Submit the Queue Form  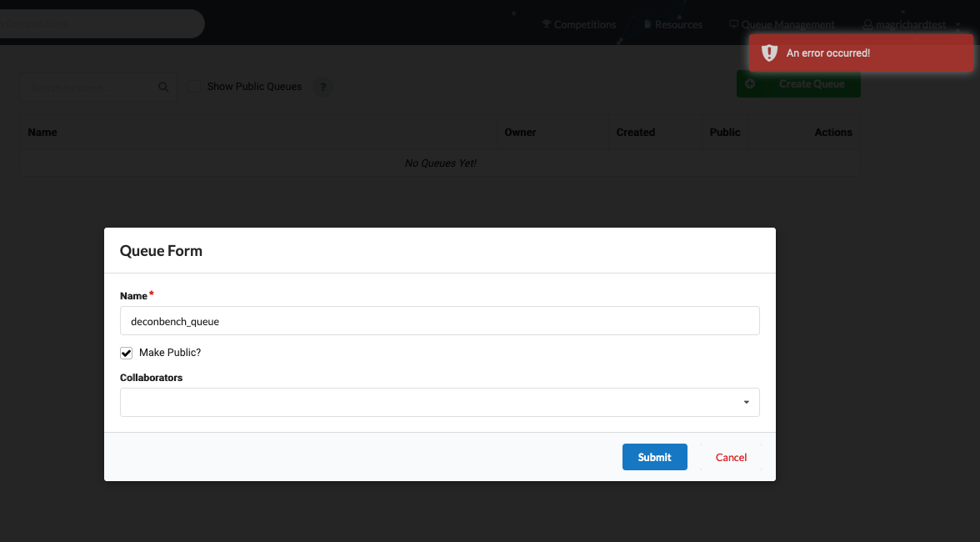[x=654, y=457]
